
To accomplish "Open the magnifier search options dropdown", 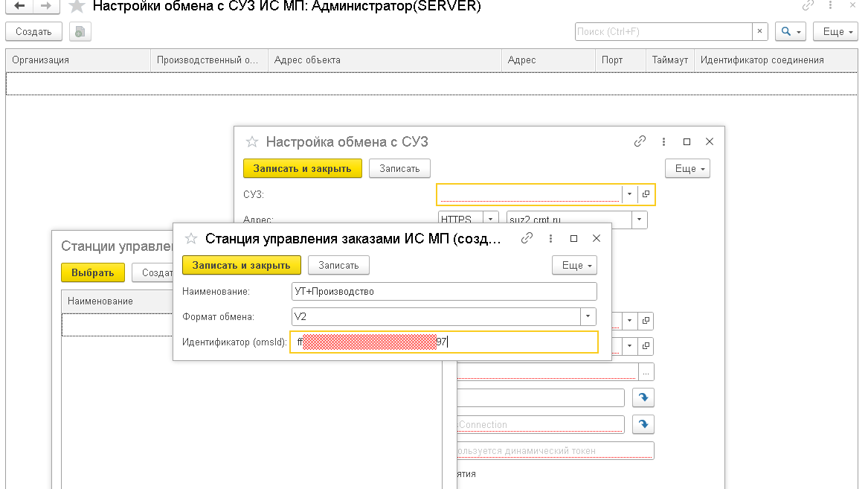I will [791, 32].
